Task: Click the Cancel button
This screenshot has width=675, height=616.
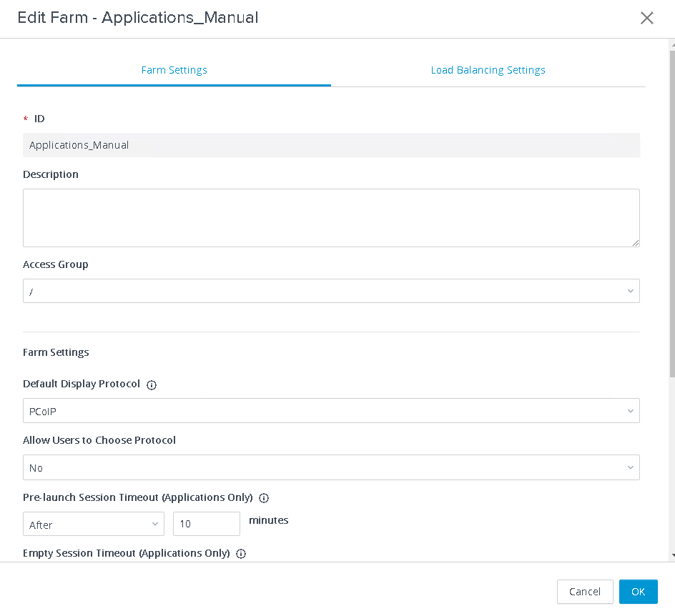Action: pyautogui.click(x=585, y=592)
